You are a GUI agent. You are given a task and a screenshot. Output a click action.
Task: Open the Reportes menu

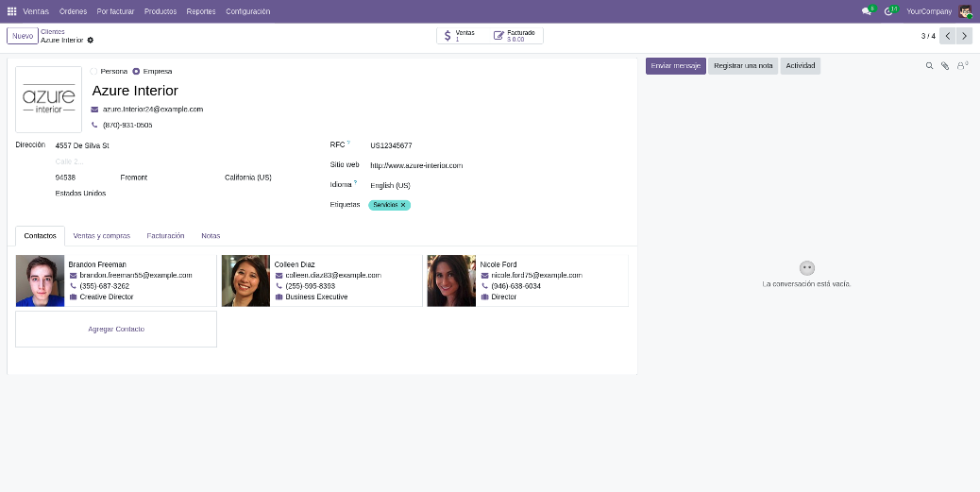click(201, 11)
